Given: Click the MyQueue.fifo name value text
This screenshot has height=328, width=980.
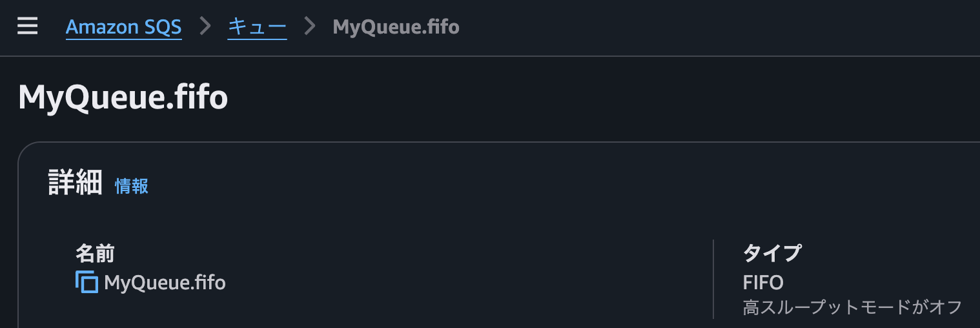Looking at the screenshot, I should pos(165,283).
